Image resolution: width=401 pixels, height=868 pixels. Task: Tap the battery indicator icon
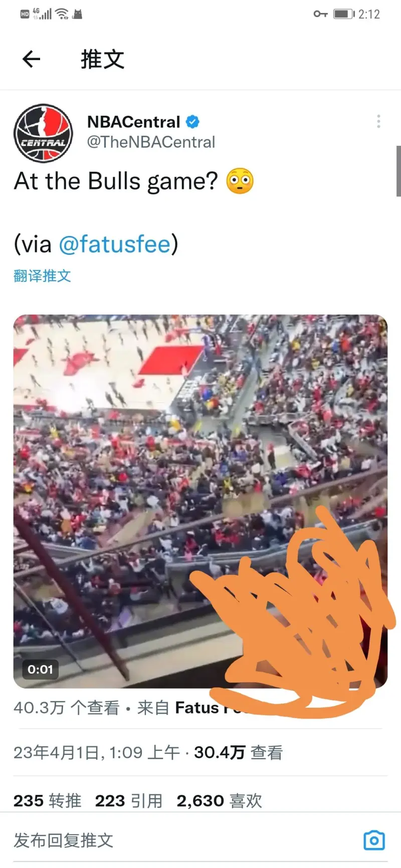click(x=344, y=14)
